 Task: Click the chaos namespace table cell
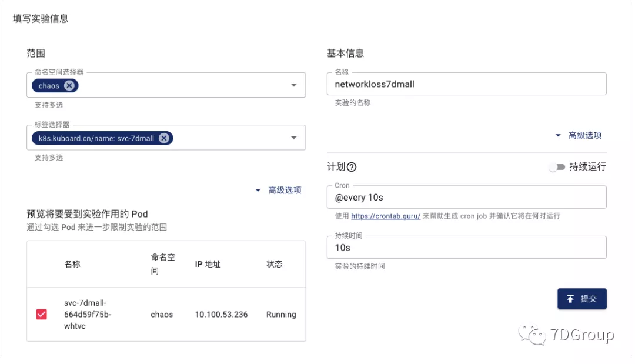pos(162,314)
